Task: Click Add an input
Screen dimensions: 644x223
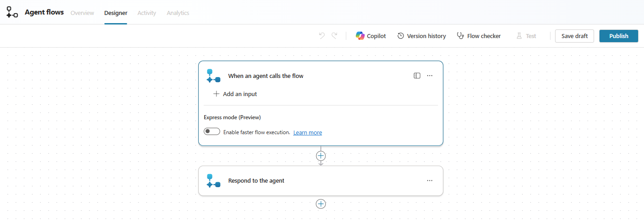Action: point(235,94)
